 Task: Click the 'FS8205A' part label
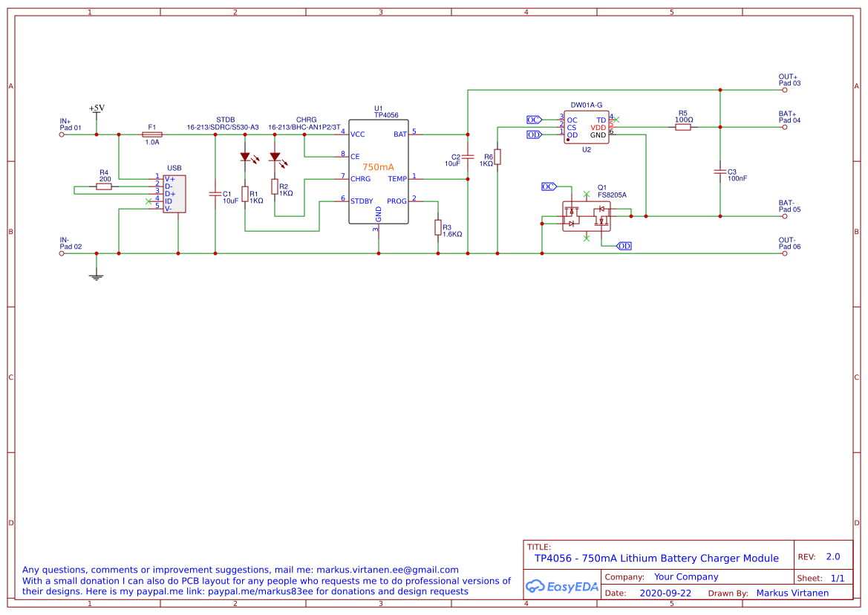click(x=613, y=195)
